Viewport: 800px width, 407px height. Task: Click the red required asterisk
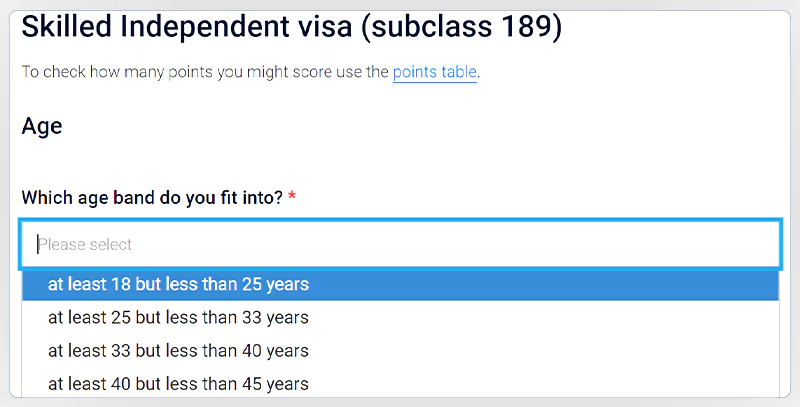point(292,198)
